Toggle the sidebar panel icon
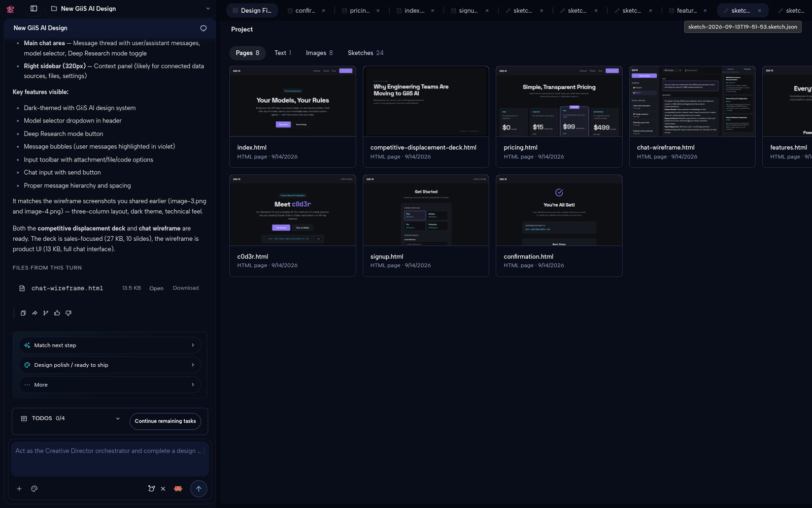The image size is (812, 508). (34, 9)
